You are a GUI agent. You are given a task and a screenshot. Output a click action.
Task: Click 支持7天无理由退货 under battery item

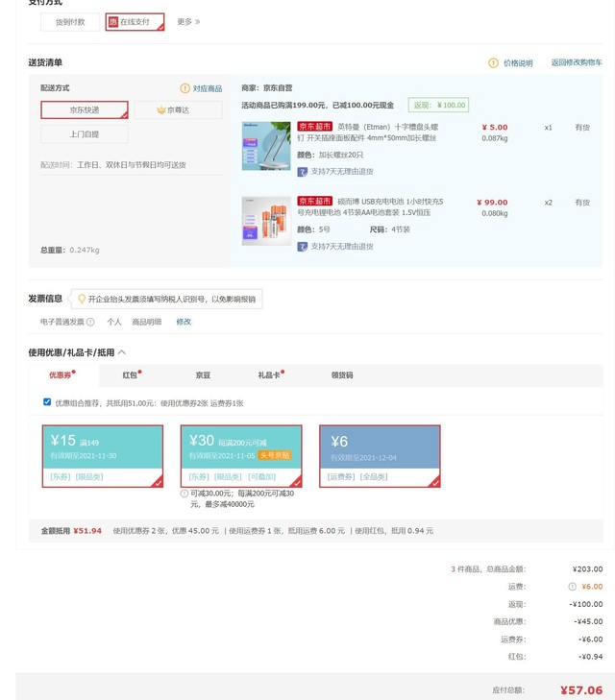point(342,247)
